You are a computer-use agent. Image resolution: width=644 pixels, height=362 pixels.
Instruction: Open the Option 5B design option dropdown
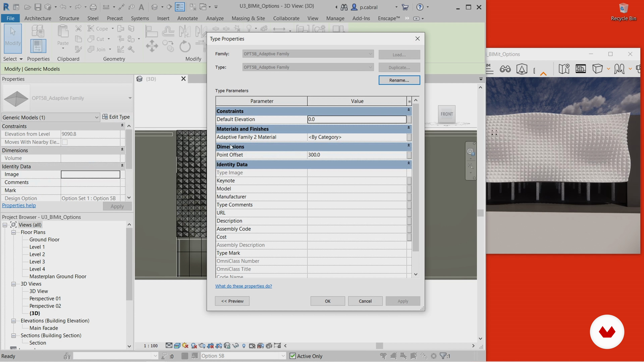283,356
